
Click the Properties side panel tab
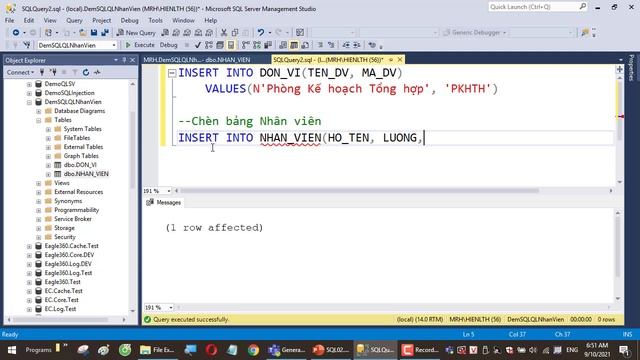631,68
